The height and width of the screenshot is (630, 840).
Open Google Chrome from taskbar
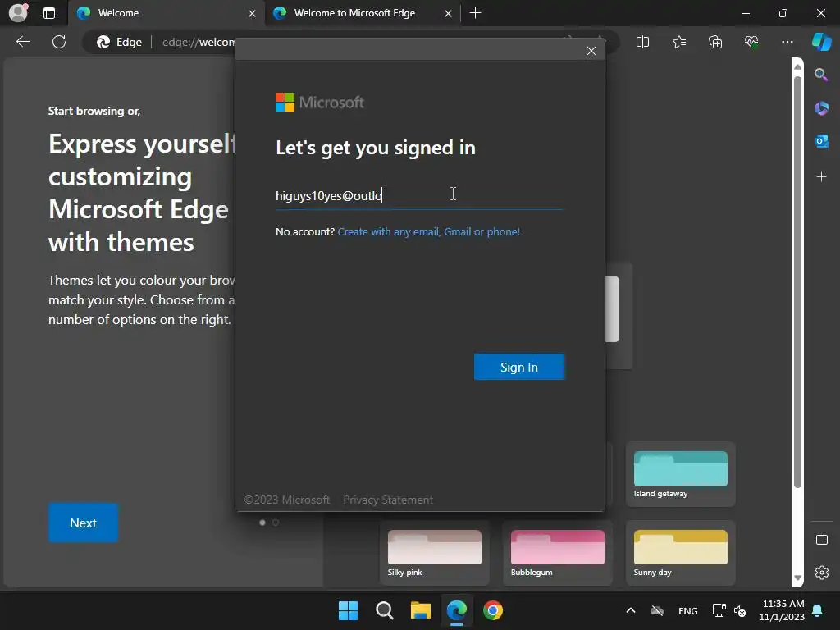pyautogui.click(x=493, y=610)
